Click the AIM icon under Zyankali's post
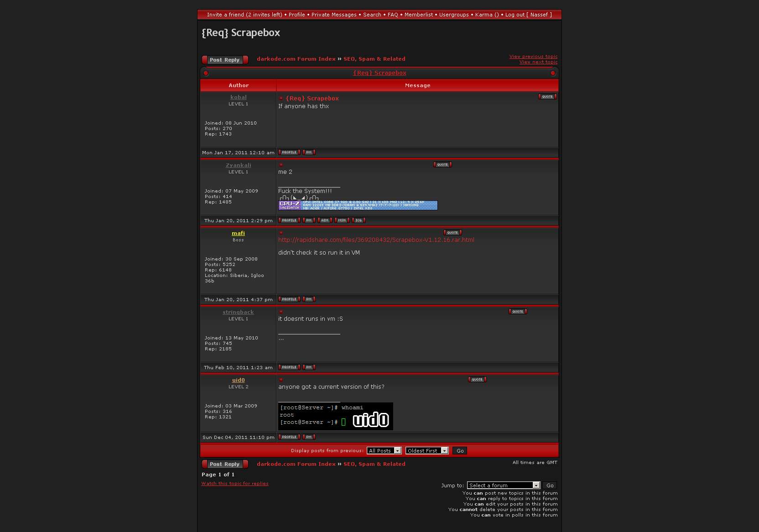Viewport: 759px width, 532px height. [x=325, y=220]
